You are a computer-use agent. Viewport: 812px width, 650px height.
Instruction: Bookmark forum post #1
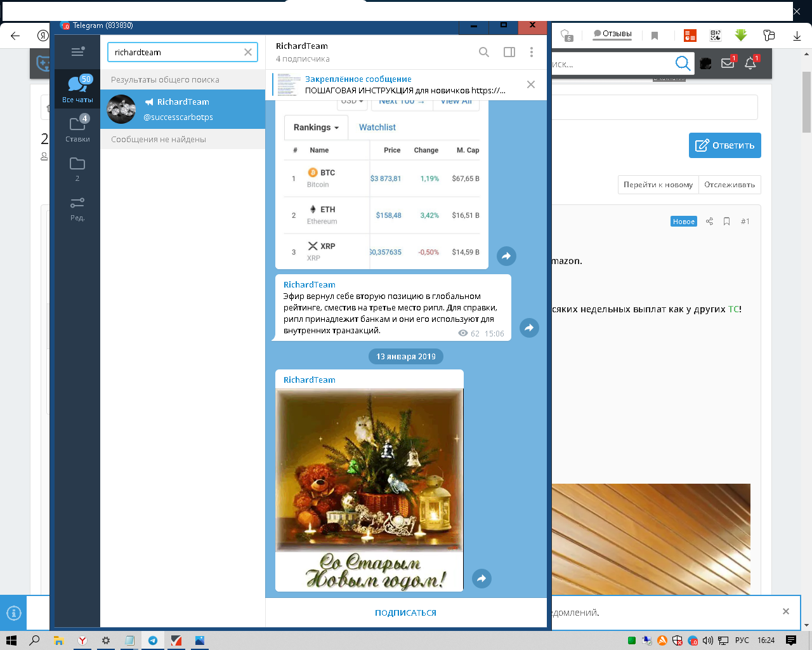coord(727,222)
